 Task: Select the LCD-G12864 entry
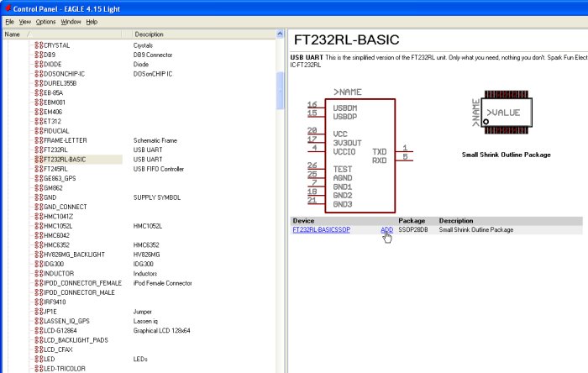pos(60,330)
